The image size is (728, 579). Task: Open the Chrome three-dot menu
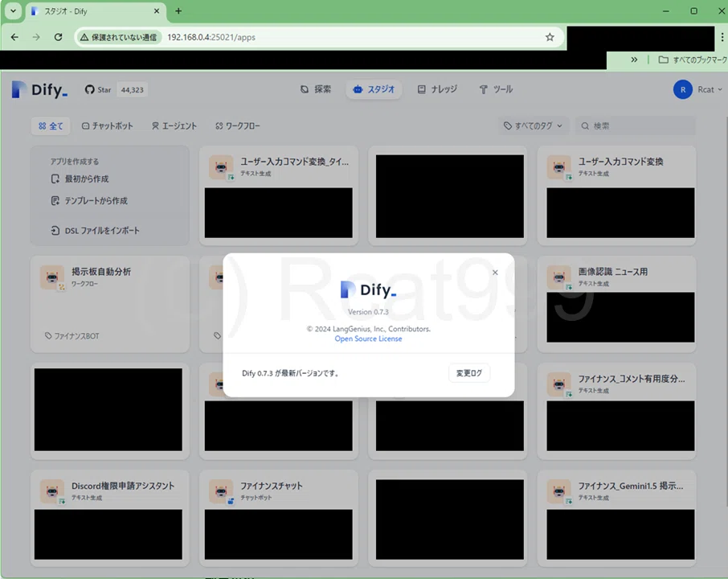(x=722, y=37)
